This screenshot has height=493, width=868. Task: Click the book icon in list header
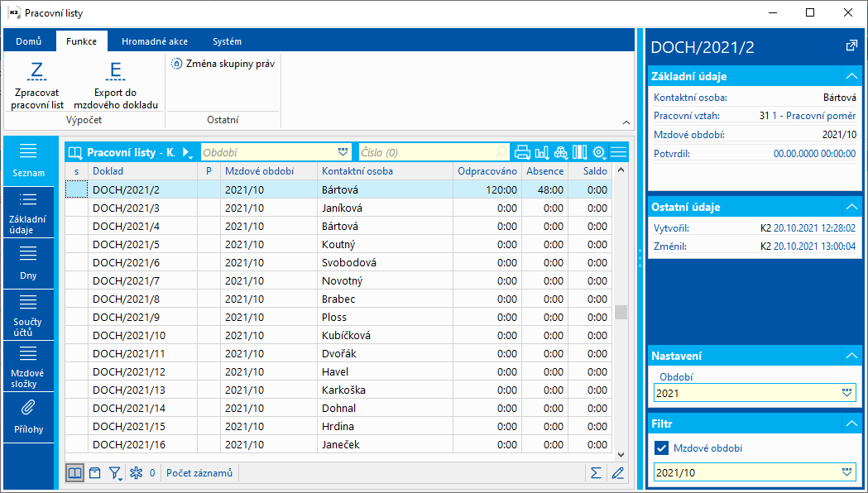(x=75, y=152)
